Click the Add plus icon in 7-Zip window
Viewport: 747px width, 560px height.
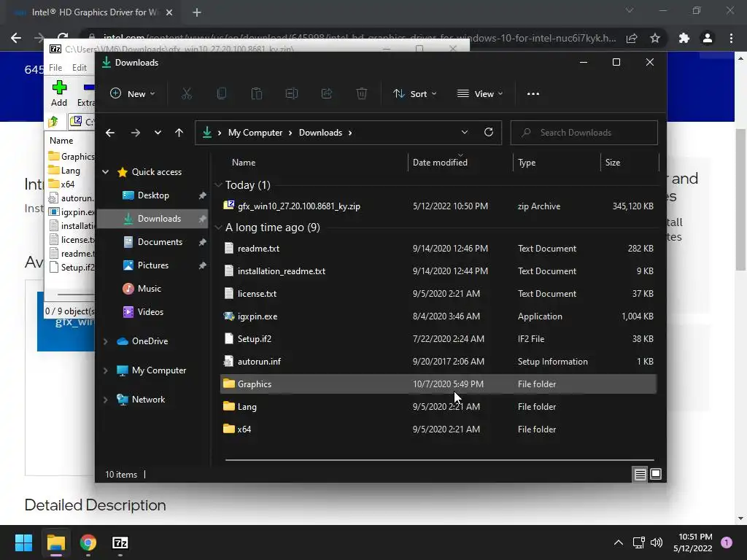(59, 87)
